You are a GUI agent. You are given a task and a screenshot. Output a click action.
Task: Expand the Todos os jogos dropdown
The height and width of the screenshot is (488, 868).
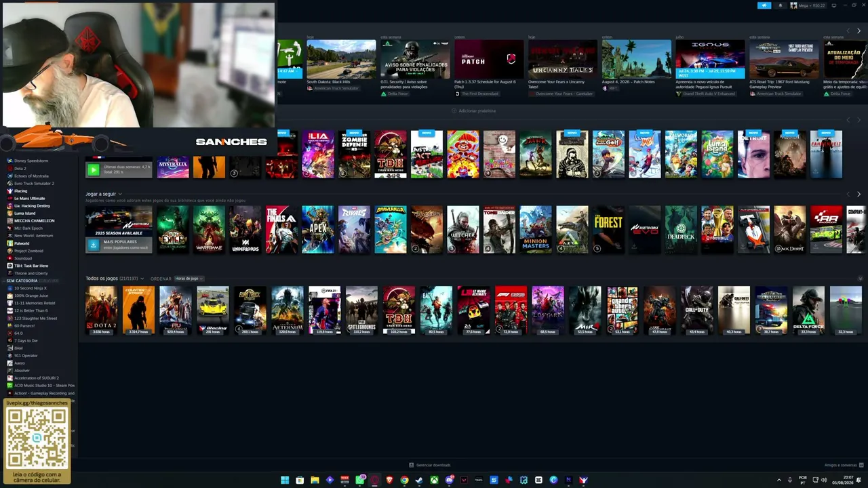point(141,279)
